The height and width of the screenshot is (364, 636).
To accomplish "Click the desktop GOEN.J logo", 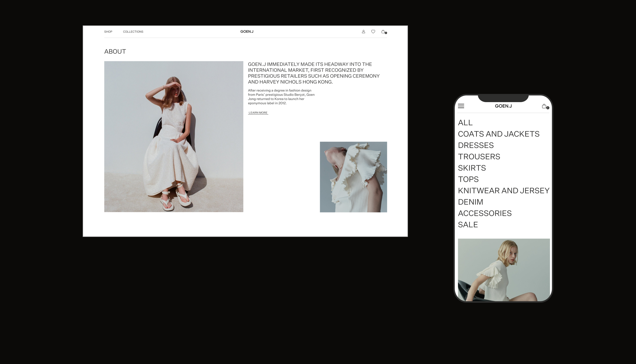I will [x=247, y=32].
